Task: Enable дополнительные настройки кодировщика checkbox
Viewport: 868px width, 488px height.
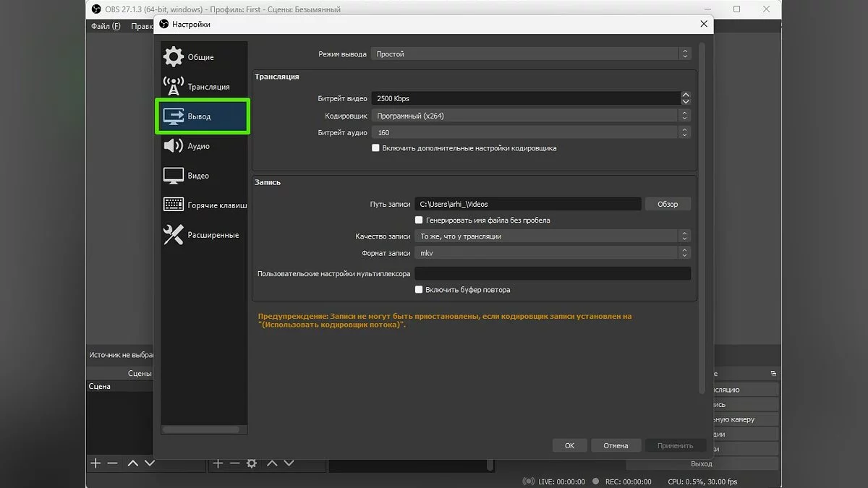Action: click(375, 148)
